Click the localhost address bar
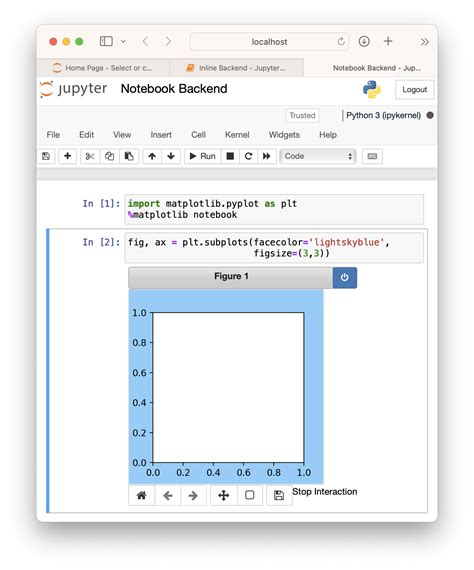 click(269, 42)
